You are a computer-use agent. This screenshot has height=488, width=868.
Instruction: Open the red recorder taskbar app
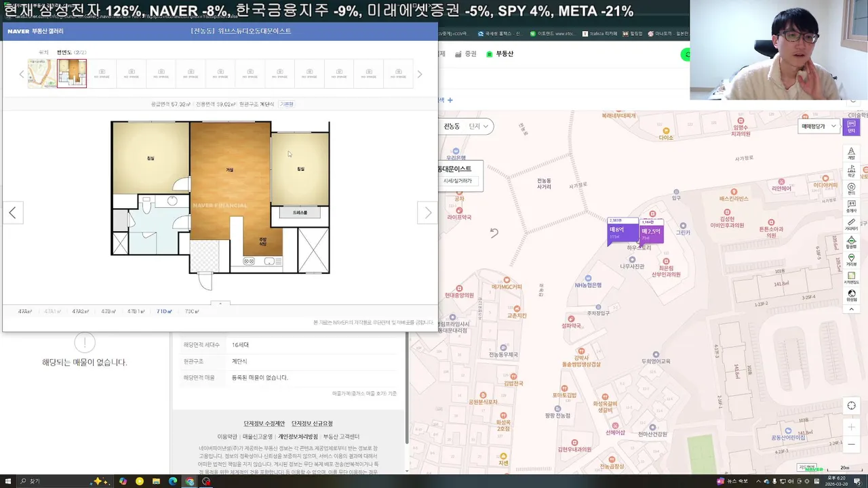pyautogui.click(x=206, y=481)
